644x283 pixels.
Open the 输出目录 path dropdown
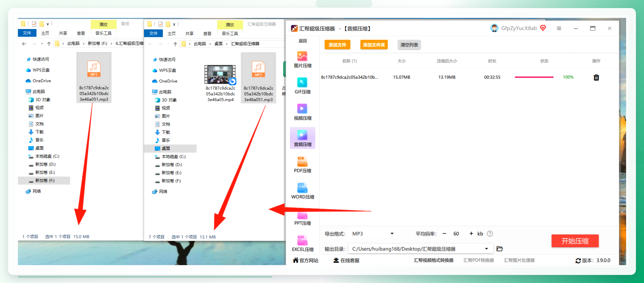[420, 249]
